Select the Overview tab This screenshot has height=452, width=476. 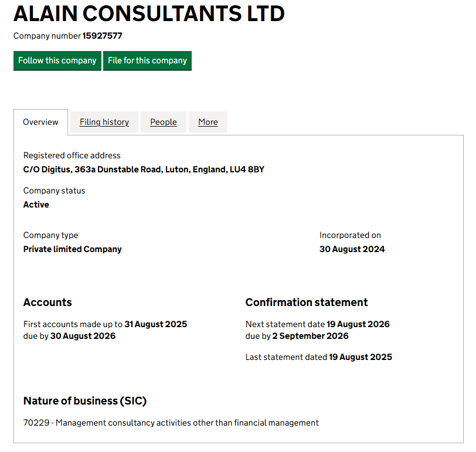(40, 122)
